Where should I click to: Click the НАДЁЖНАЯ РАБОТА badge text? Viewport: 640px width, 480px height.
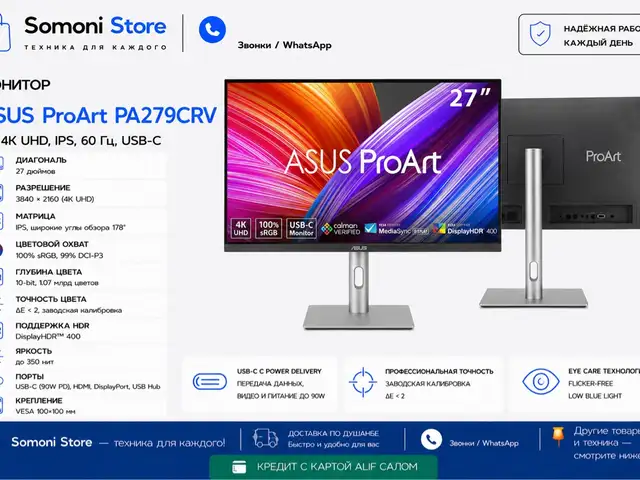(x=602, y=36)
